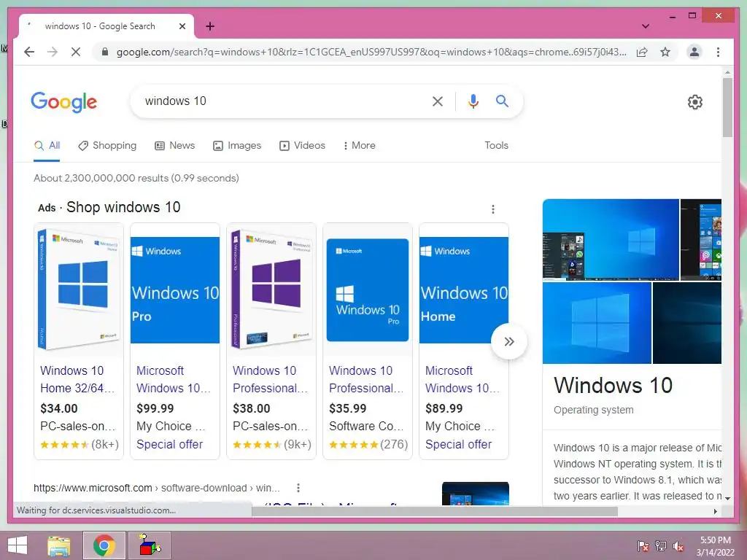
Task: Open ads options three-dot menu
Action: (x=493, y=209)
